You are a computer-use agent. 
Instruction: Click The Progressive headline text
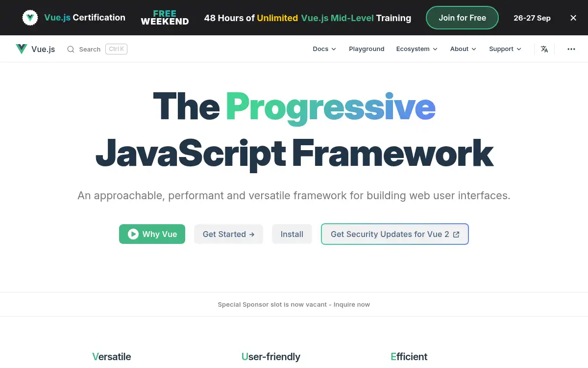pos(294,107)
